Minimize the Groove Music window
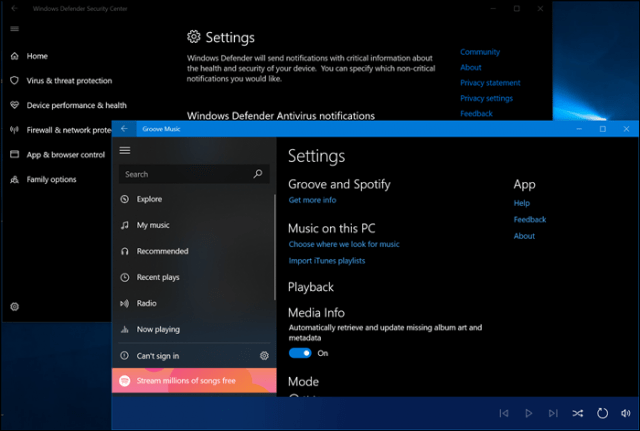Image resolution: width=640 pixels, height=431 pixels. click(579, 129)
